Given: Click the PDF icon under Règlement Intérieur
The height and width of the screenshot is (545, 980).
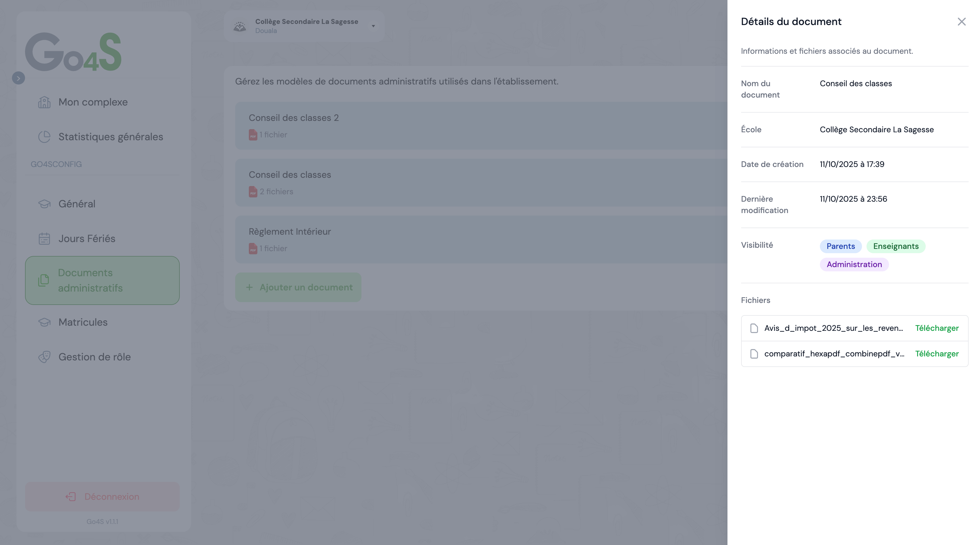Looking at the screenshot, I should 253,249.
